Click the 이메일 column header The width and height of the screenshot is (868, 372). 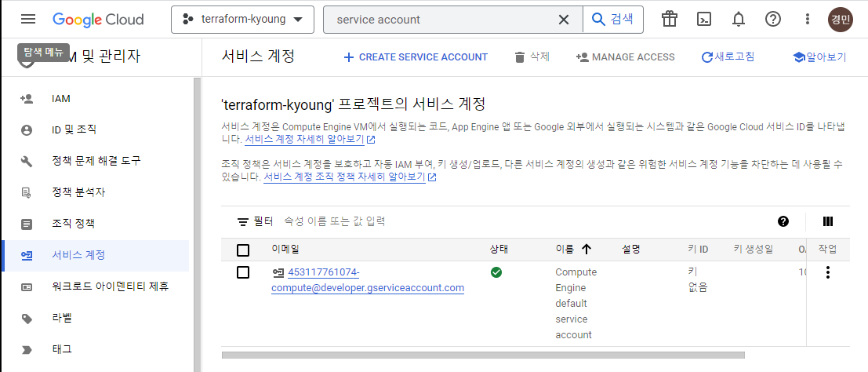click(x=285, y=250)
